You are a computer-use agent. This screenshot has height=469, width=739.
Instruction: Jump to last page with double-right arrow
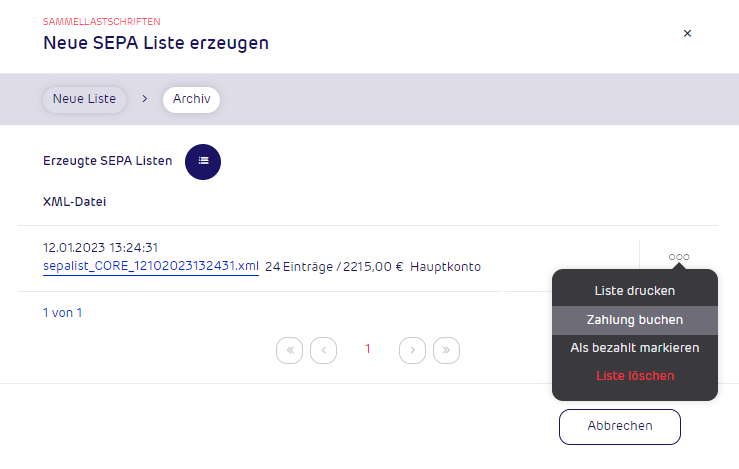[446, 350]
